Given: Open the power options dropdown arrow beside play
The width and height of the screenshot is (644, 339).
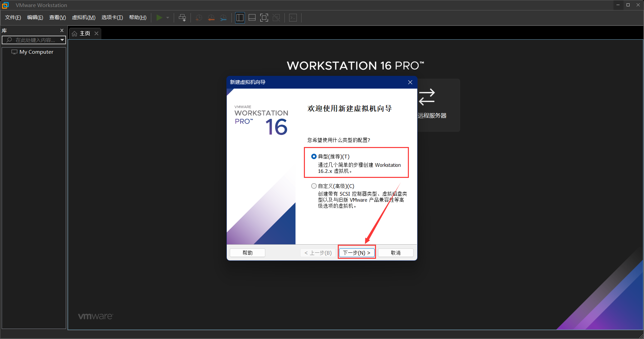Looking at the screenshot, I should (x=168, y=17).
